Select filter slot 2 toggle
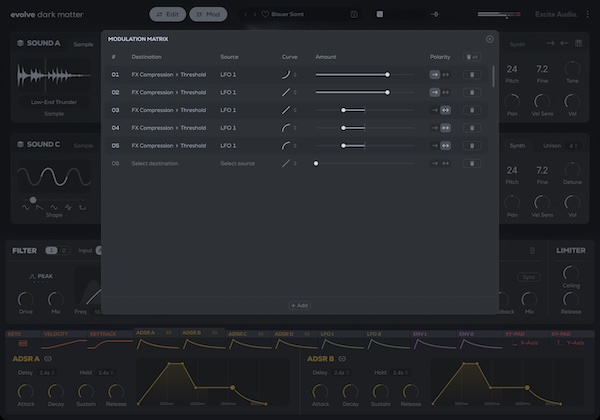 [64, 251]
